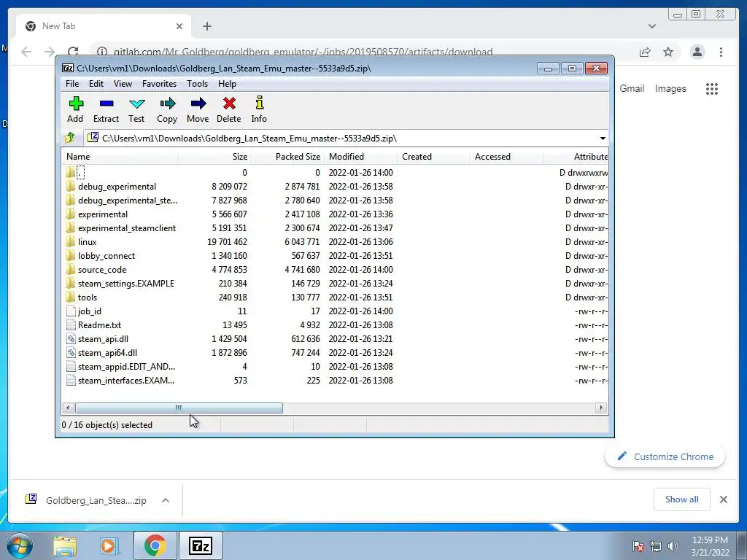Click the 7-Zip taskbar icon
747x560 pixels.
[200, 545]
